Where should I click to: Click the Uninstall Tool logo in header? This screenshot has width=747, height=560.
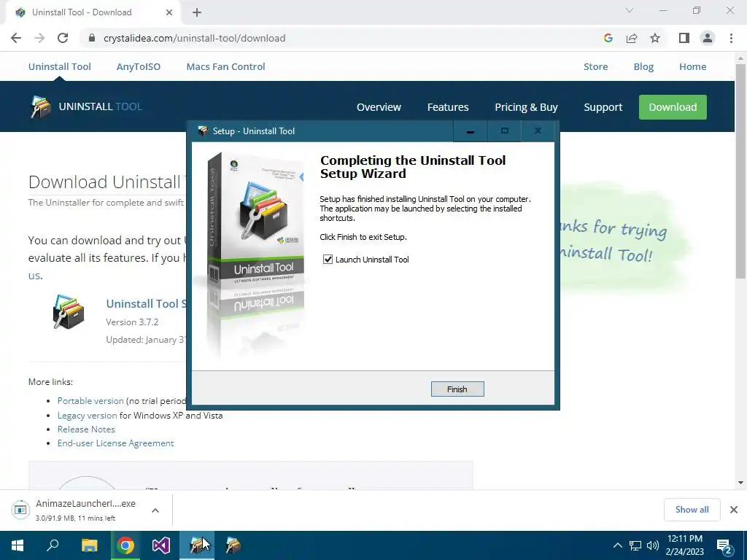click(x=86, y=106)
